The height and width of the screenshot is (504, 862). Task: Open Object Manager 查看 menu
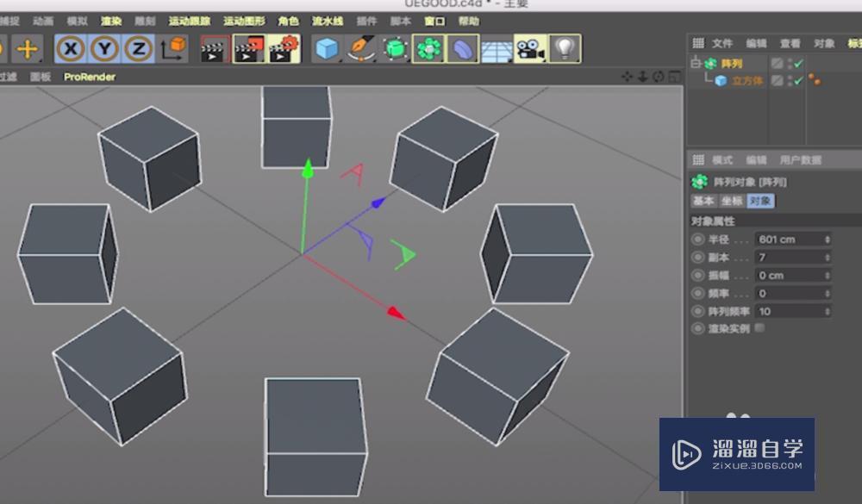point(790,43)
